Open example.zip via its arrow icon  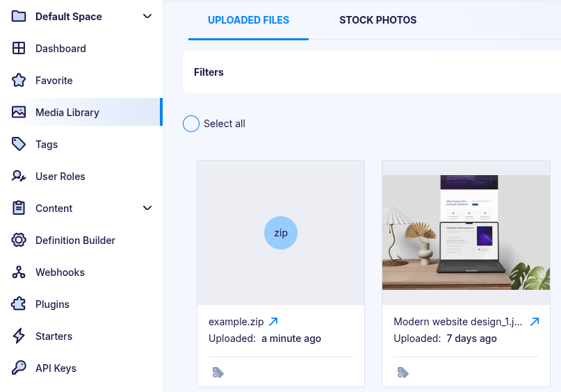273,322
